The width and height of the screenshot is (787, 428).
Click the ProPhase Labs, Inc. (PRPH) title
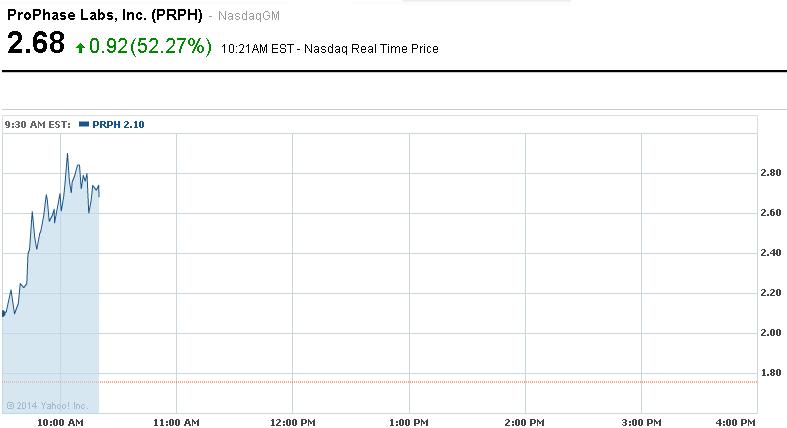click(105, 16)
